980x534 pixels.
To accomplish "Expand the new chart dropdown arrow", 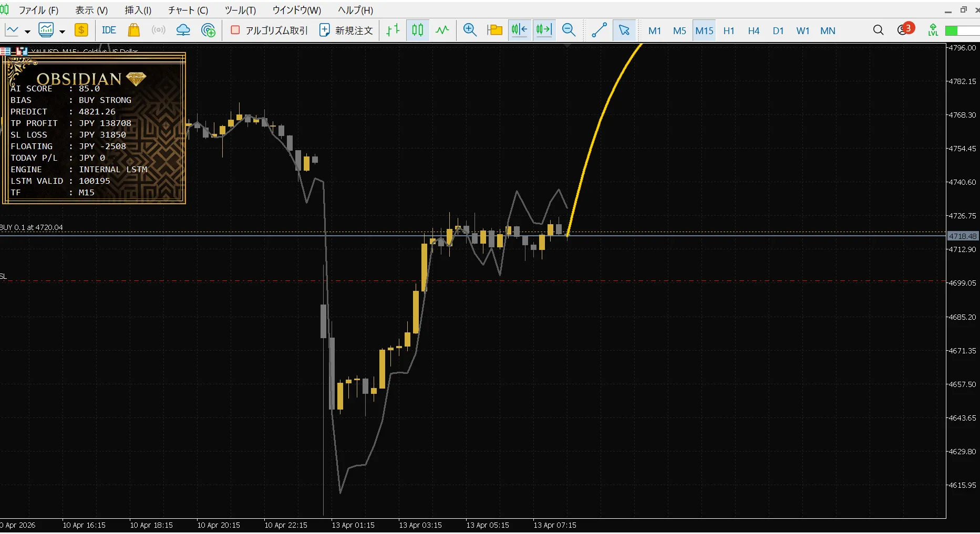I will (27, 31).
